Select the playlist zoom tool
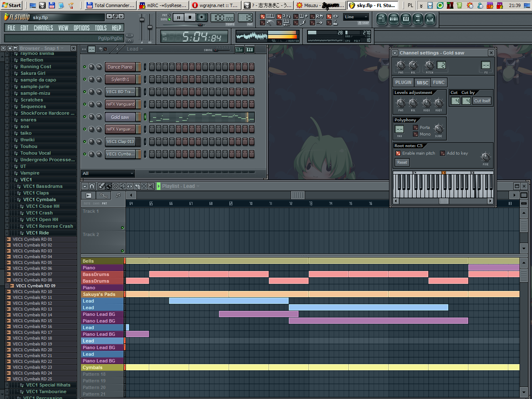Screen dimensions: 532x399 tap(151, 186)
